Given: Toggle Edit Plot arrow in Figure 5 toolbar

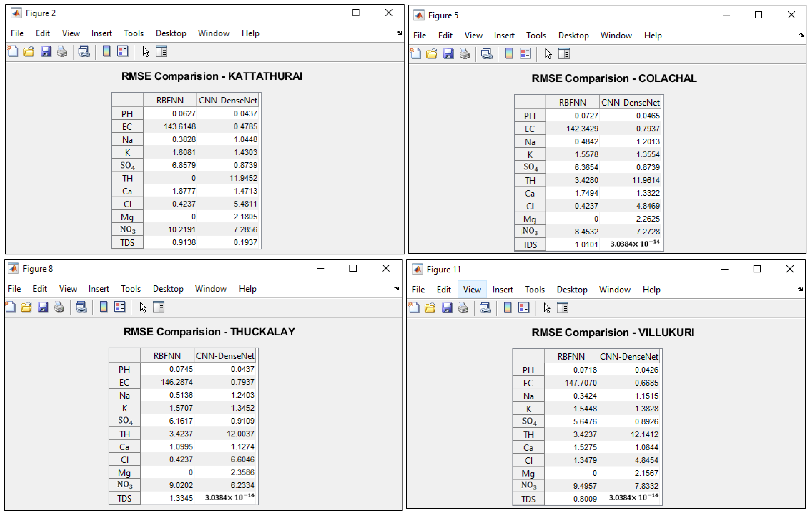Looking at the screenshot, I should [548, 54].
